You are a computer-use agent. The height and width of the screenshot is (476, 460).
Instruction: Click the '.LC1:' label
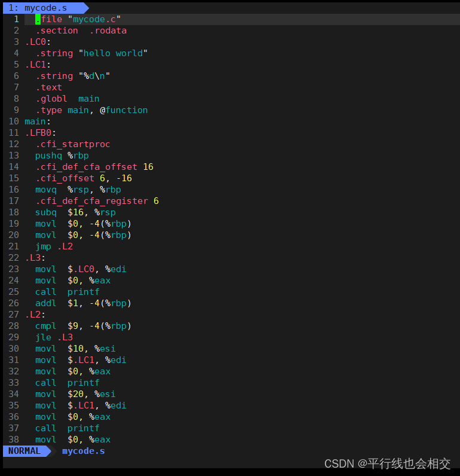click(x=38, y=65)
